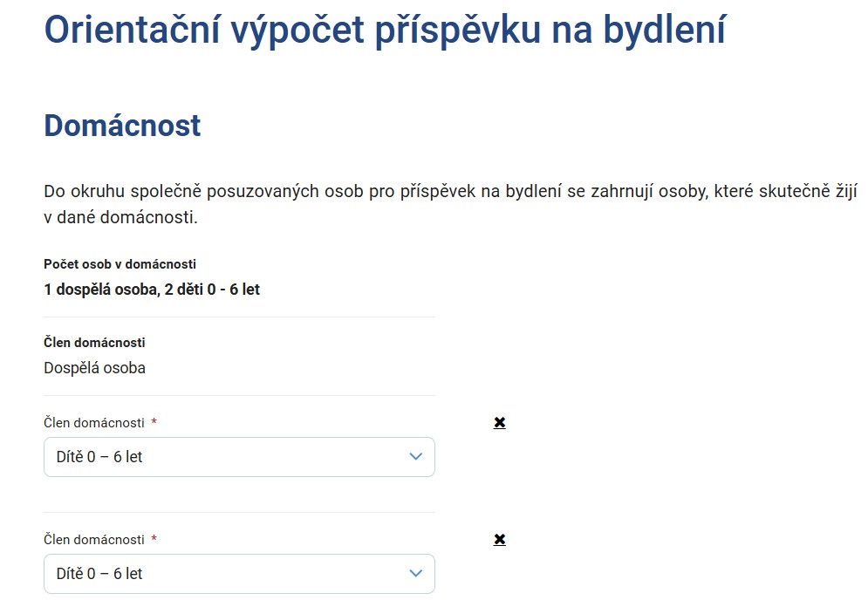
Task: Click the text 'v dané domácnosti.'
Action: point(120,217)
